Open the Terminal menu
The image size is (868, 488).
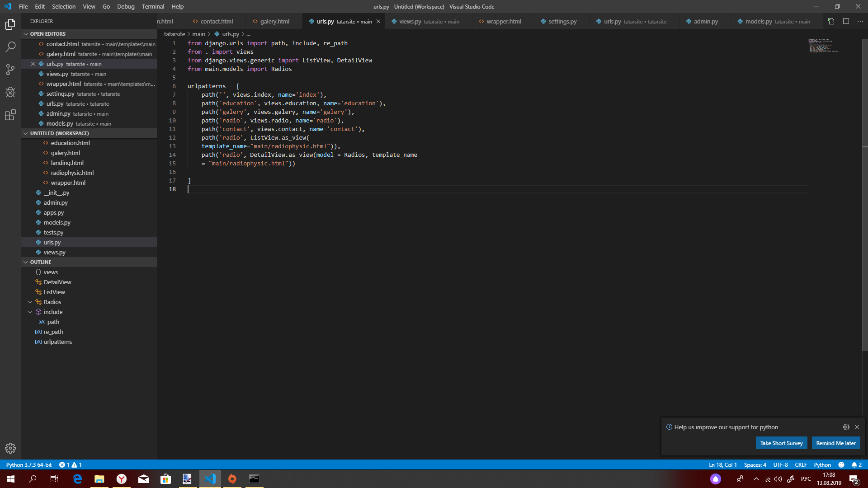(153, 6)
